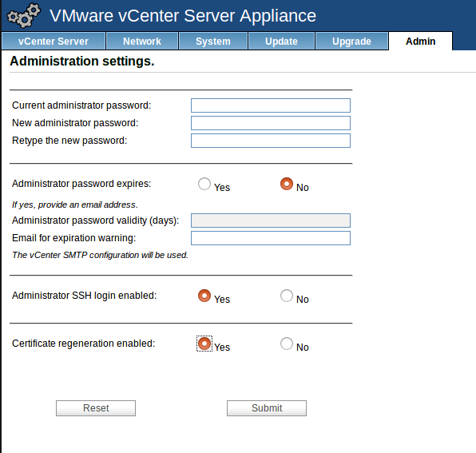476x453 pixels.
Task: Go to the Update tab
Action: [x=281, y=41]
